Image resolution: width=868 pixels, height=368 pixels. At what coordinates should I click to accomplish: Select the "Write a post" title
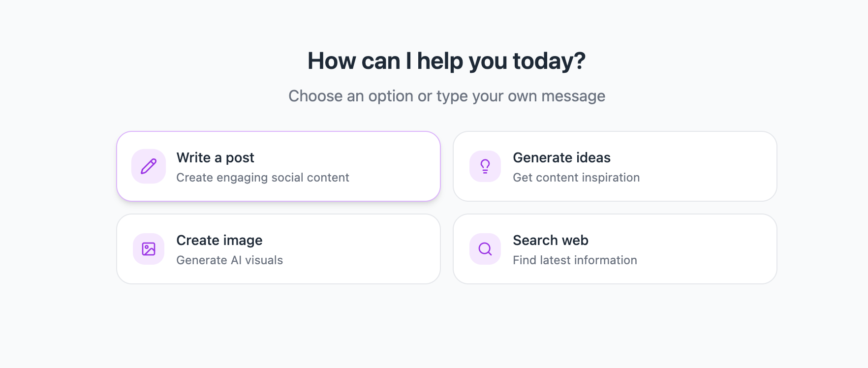click(215, 157)
